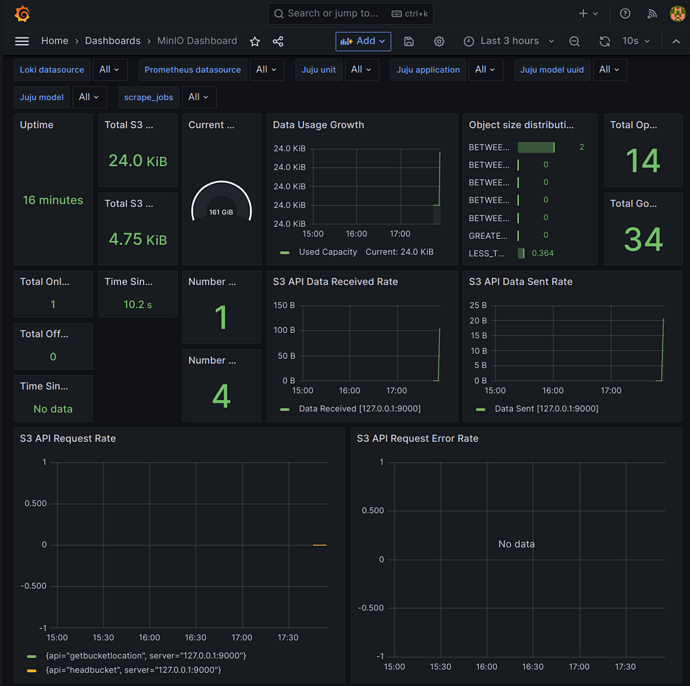Viewport: 690px width, 686px height.
Task: Click the 16 minutes uptime value
Action: pos(53,200)
